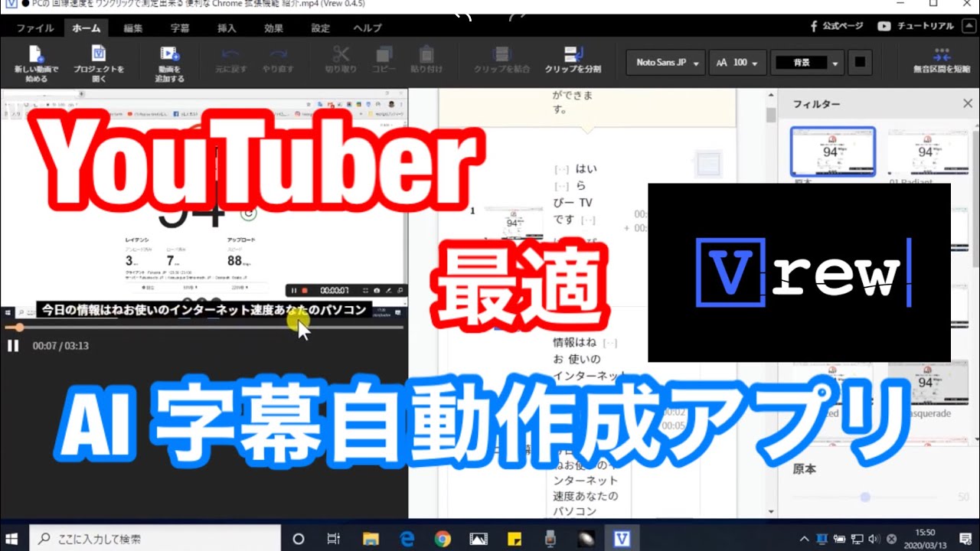Select the word びー TV in transcript
980x551 pixels.
(572, 203)
